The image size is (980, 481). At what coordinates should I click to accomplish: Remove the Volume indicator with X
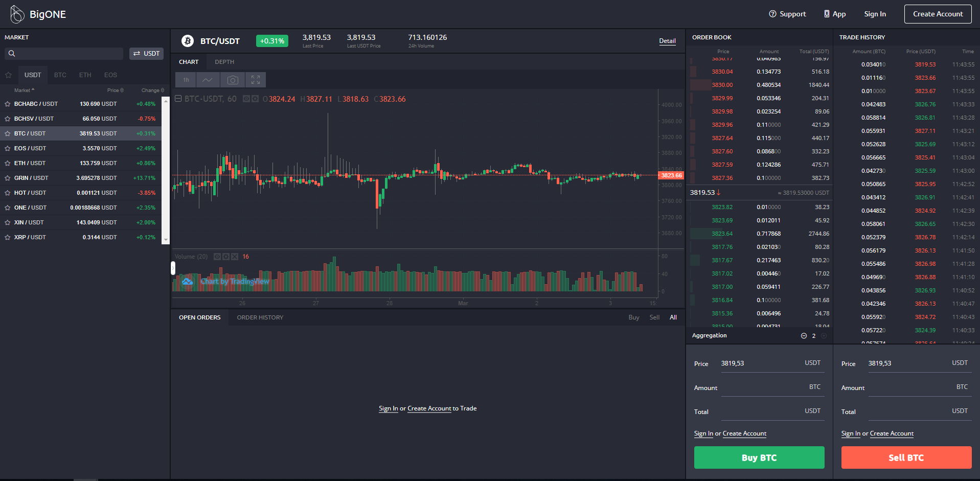234,257
